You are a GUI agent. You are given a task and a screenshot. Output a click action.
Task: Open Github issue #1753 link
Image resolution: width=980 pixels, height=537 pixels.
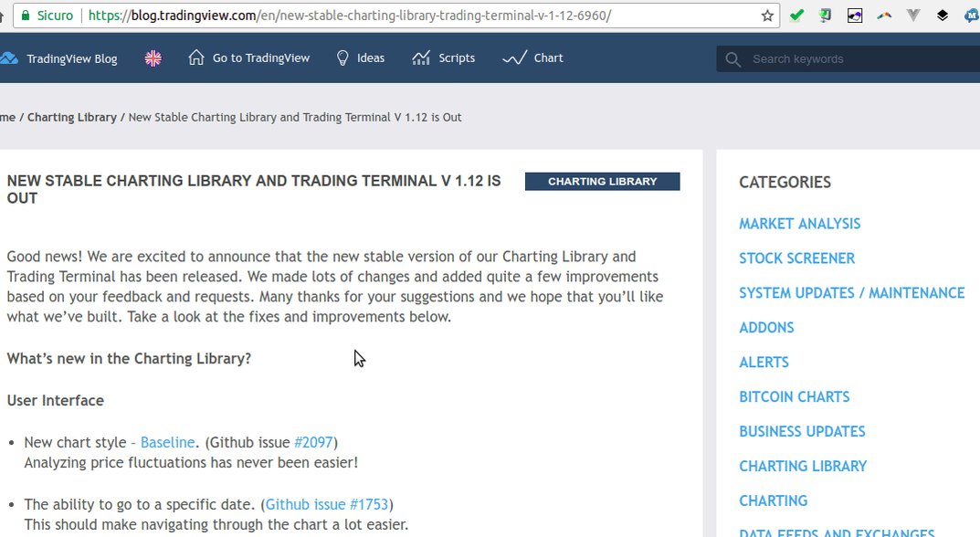(327, 504)
